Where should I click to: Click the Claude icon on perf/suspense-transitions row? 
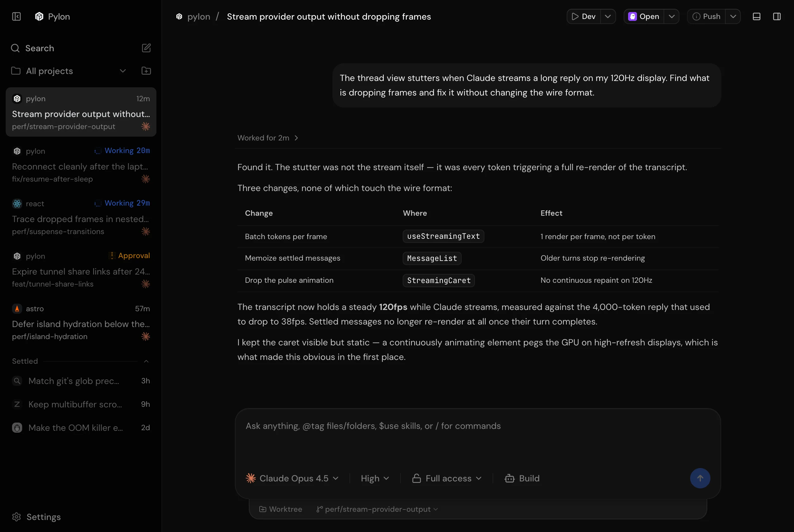[x=146, y=232]
